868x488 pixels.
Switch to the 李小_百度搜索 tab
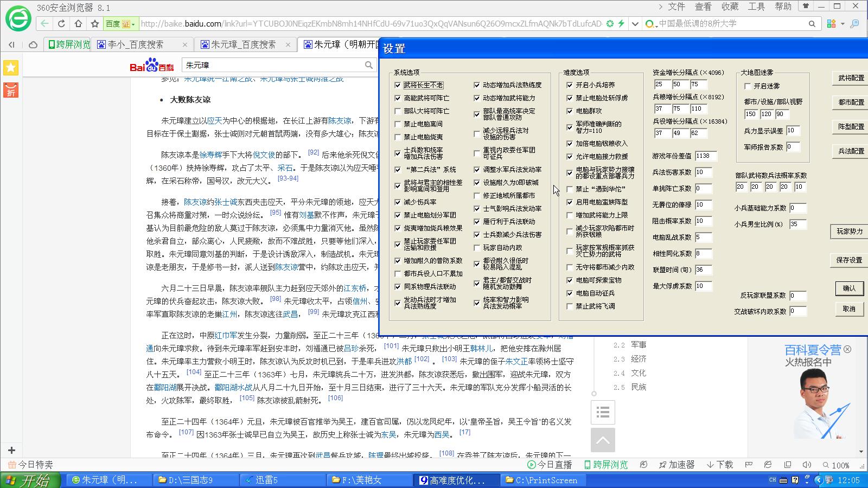pos(136,44)
